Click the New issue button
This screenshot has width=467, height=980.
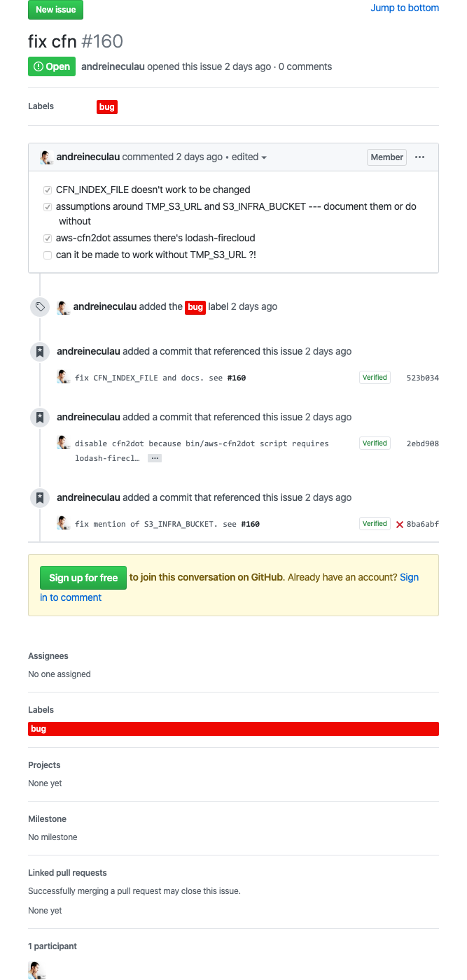pyautogui.click(x=56, y=10)
